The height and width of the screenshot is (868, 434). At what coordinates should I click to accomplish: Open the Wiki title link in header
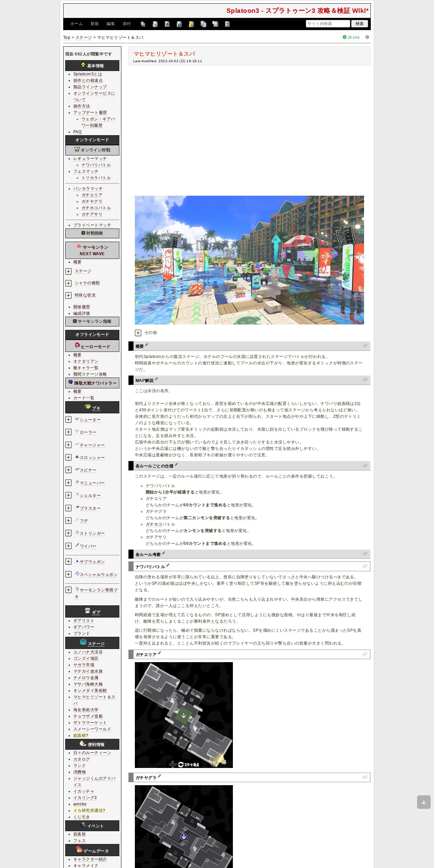(x=297, y=11)
